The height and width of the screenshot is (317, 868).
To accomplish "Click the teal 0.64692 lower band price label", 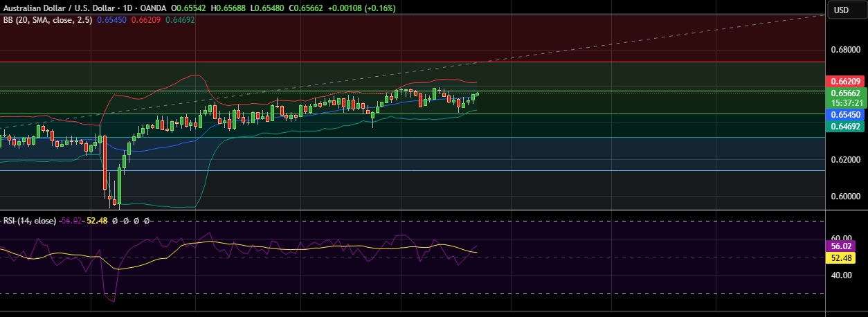I will point(844,126).
